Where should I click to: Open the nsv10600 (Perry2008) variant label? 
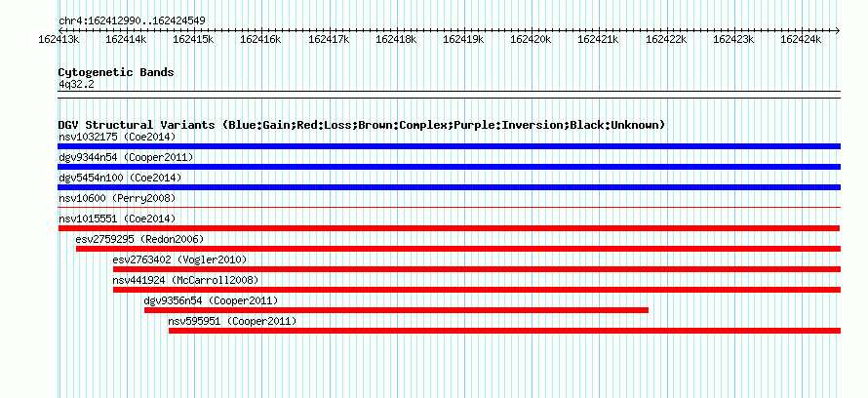pos(117,198)
